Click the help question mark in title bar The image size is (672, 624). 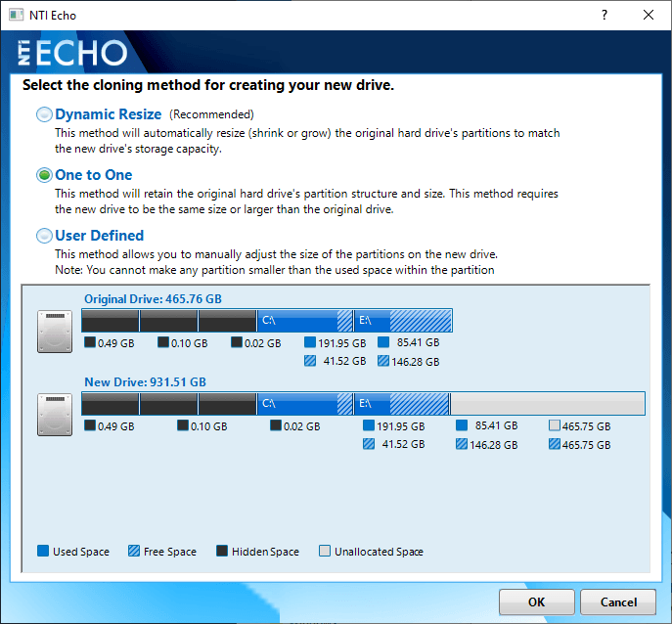[604, 16]
